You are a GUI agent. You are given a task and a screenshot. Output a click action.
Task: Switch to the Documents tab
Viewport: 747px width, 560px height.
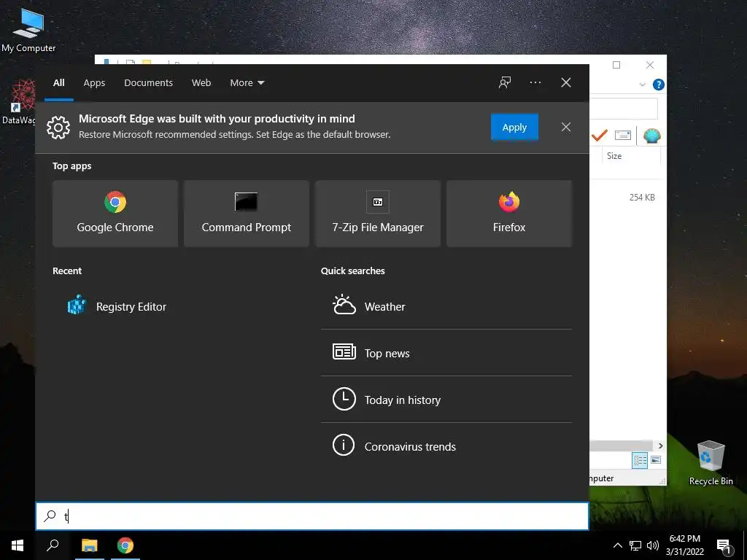pos(148,83)
